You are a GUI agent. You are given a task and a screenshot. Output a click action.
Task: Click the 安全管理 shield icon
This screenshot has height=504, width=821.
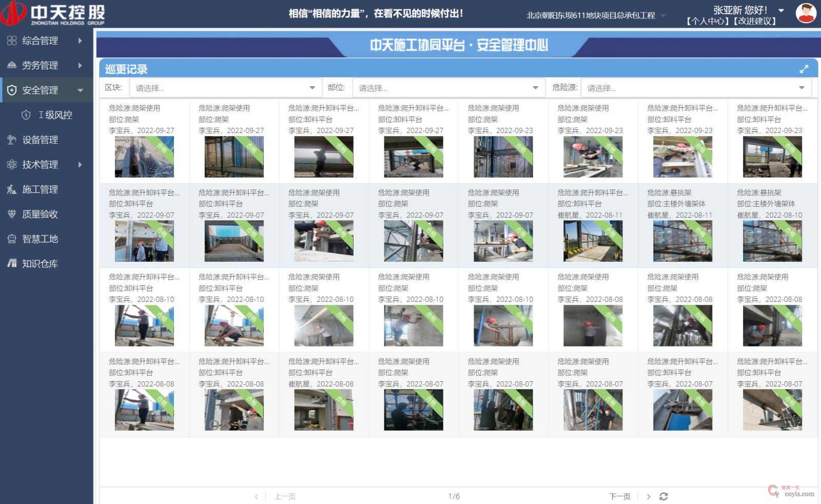tap(11, 90)
